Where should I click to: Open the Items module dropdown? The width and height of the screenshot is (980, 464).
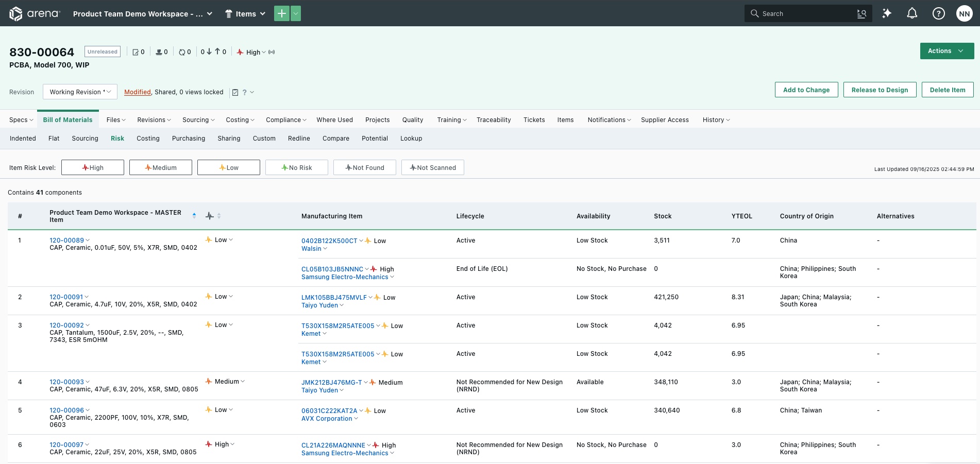pos(245,14)
